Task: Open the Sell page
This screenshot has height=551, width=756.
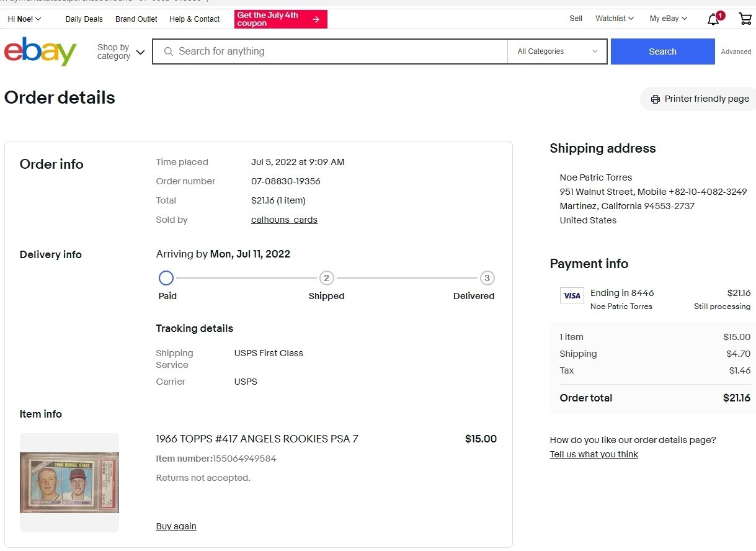Action: pyautogui.click(x=576, y=19)
